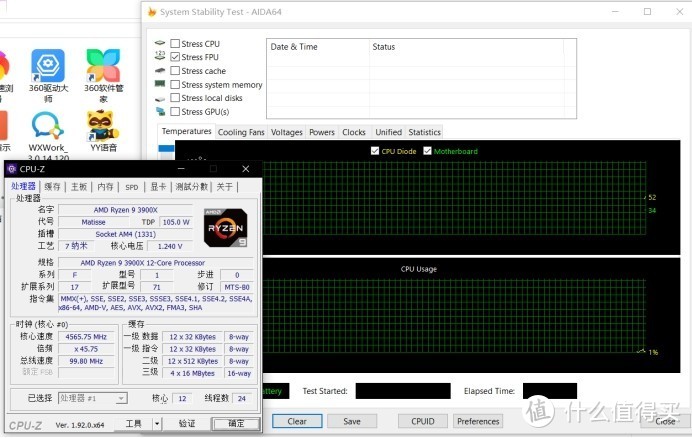This screenshot has width=692, height=438.
Task: Open the 关于 tab in CPU-Z
Action: coord(224,187)
